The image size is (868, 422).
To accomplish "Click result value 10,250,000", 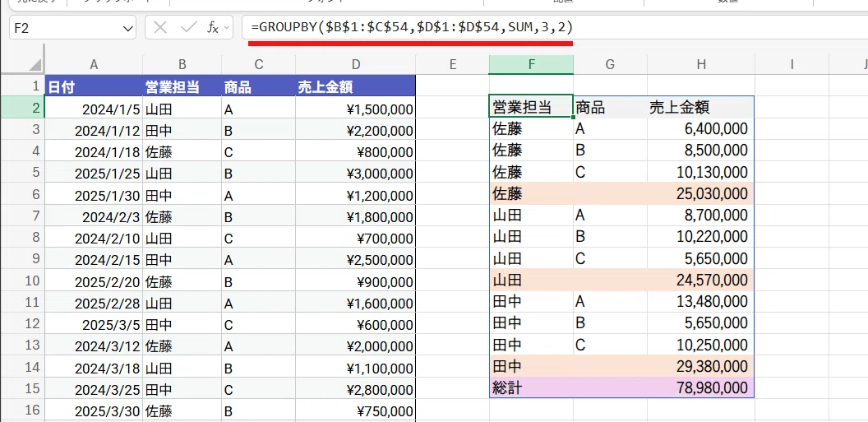I will [x=701, y=345].
